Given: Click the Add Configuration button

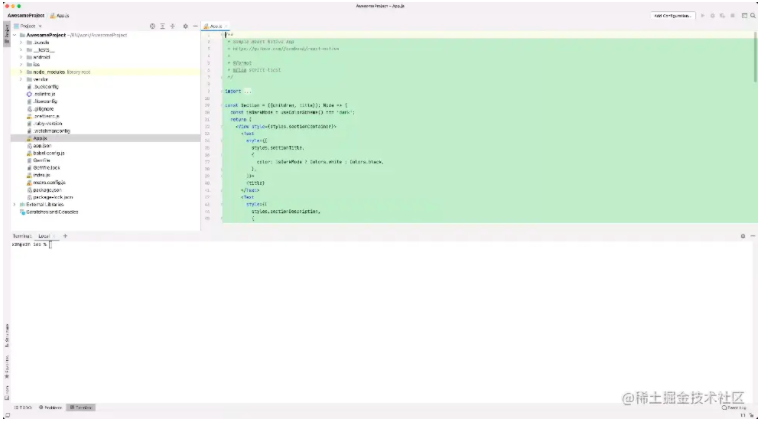Looking at the screenshot, I should tap(671, 16).
